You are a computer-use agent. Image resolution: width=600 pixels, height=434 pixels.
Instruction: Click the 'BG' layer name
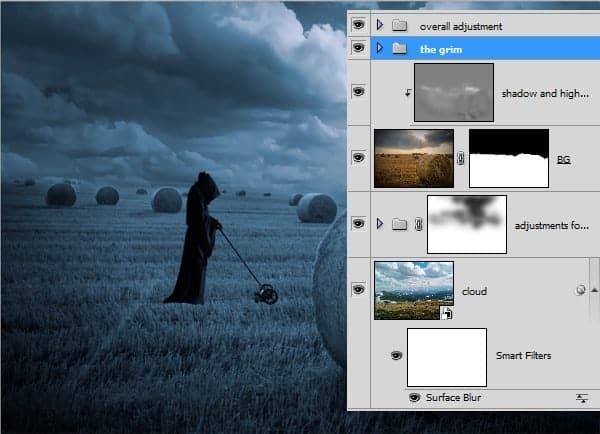point(563,159)
